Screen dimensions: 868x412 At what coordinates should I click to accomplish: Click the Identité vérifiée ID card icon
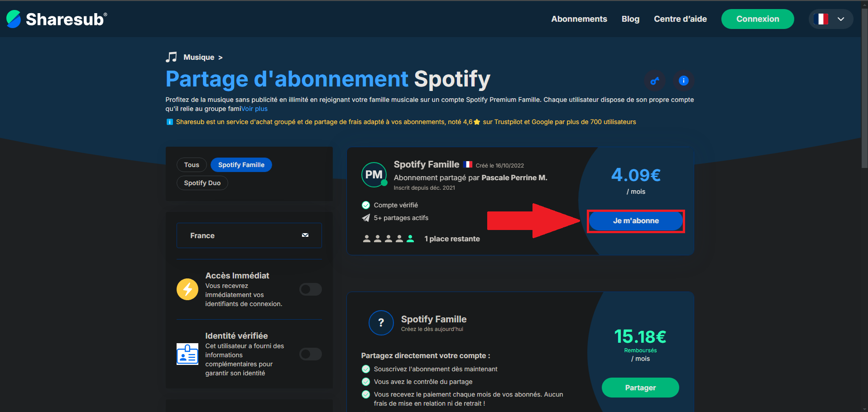(x=187, y=354)
